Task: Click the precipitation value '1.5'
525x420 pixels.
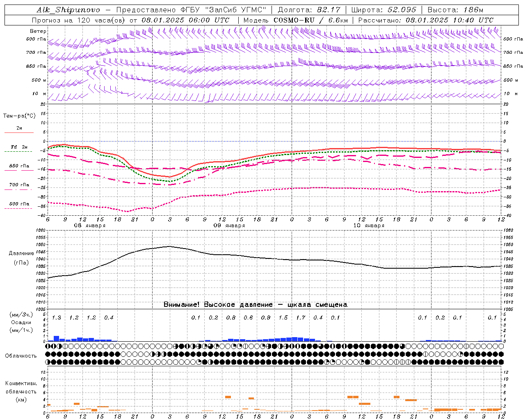Action: (x=283, y=317)
